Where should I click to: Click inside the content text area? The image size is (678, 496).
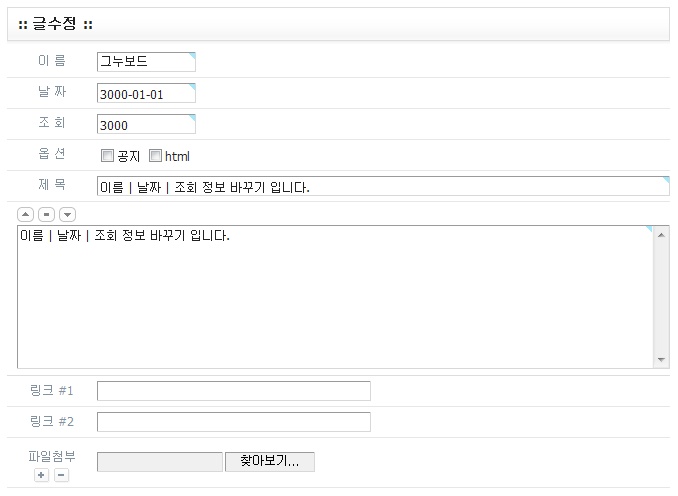point(330,300)
